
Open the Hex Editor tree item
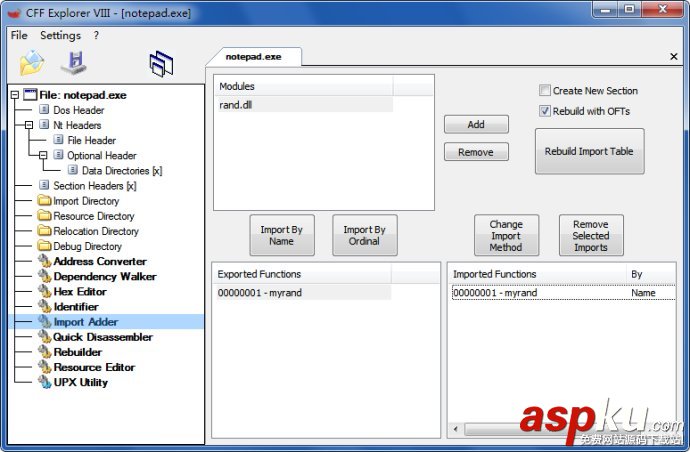pos(80,291)
